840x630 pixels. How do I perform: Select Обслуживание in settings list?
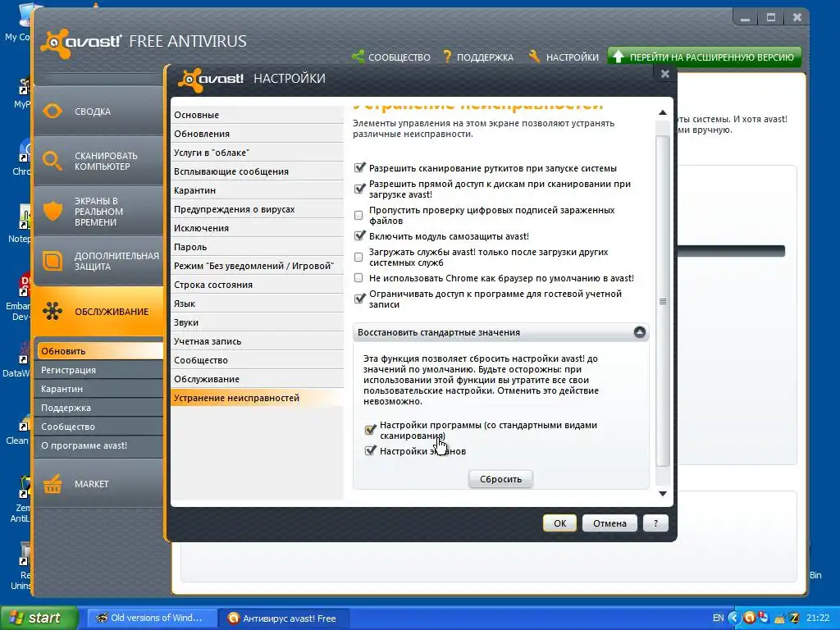pos(257,379)
